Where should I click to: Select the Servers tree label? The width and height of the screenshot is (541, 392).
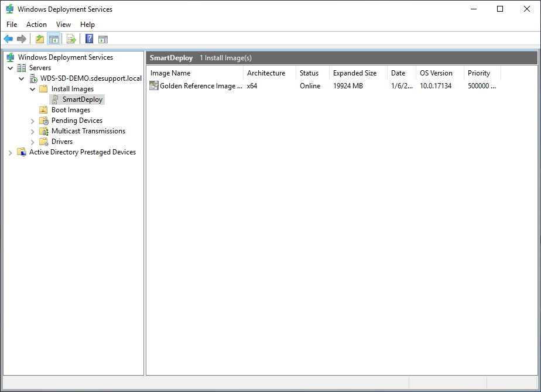click(x=40, y=68)
